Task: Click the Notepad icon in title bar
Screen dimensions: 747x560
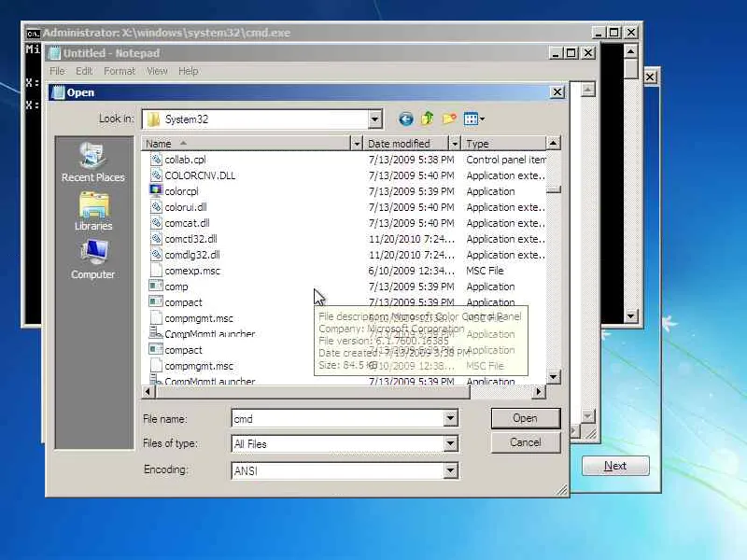Action: click(x=54, y=53)
